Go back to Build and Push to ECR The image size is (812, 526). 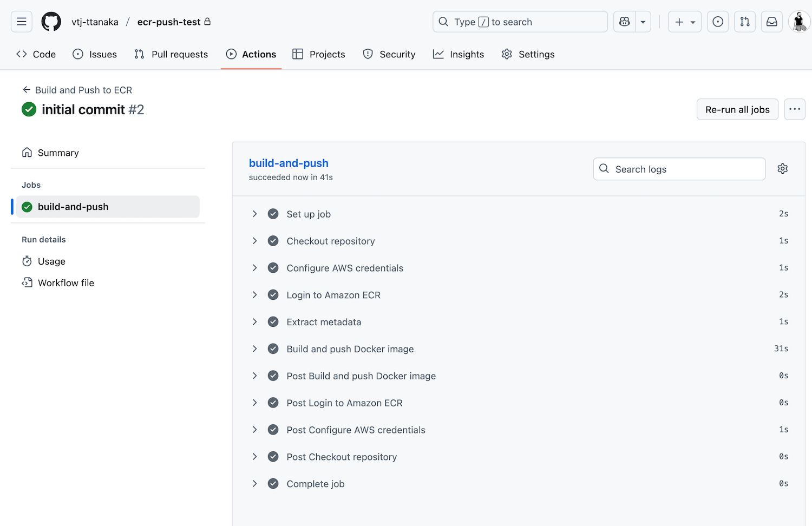tap(77, 90)
